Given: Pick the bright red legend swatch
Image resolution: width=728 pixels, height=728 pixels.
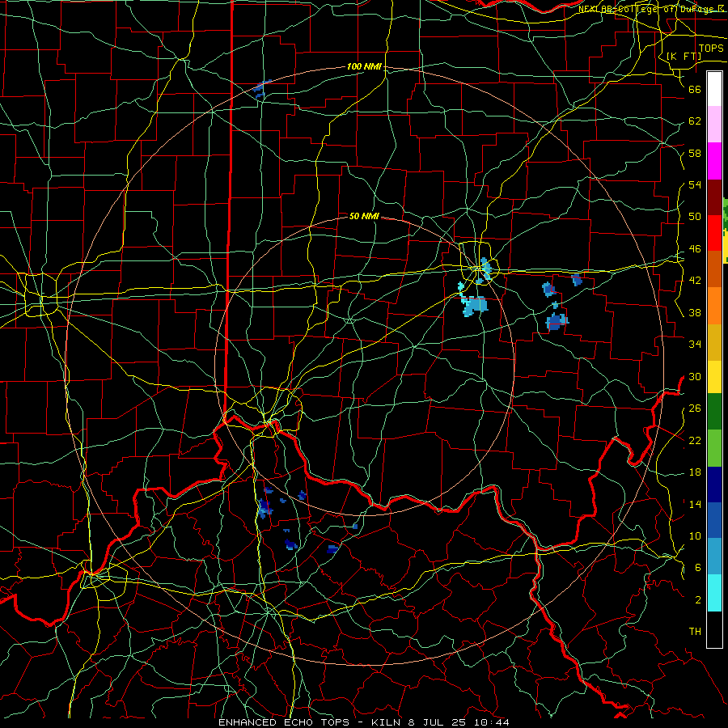Looking at the screenshot, I should (714, 233).
